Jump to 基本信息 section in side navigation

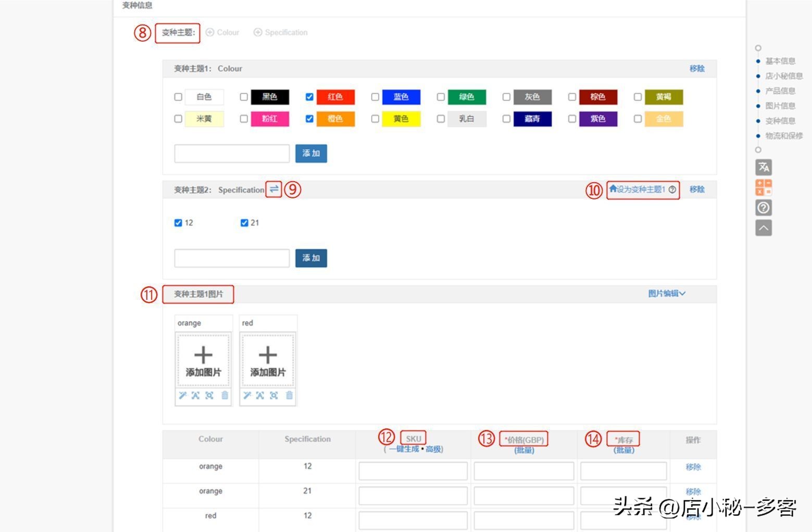(x=780, y=61)
